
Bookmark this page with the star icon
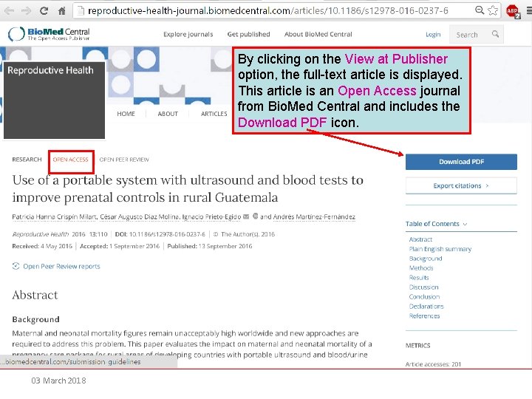tap(493, 10)
